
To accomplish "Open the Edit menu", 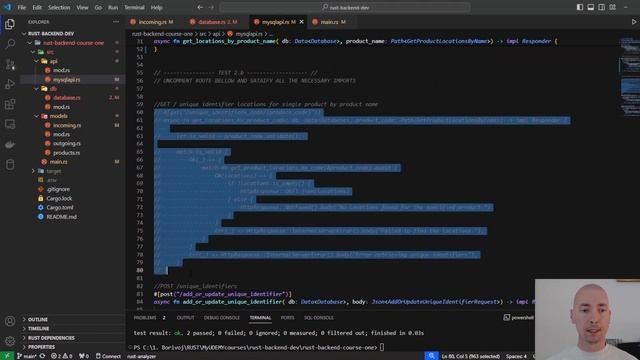I will click(37, 7).
